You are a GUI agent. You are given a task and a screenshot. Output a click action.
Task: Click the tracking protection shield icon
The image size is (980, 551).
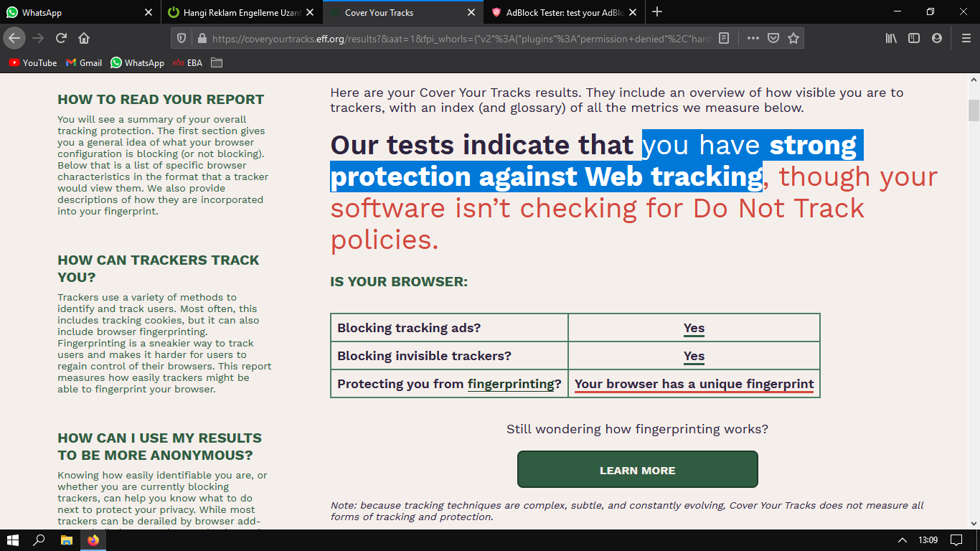[x=182, y=38]
